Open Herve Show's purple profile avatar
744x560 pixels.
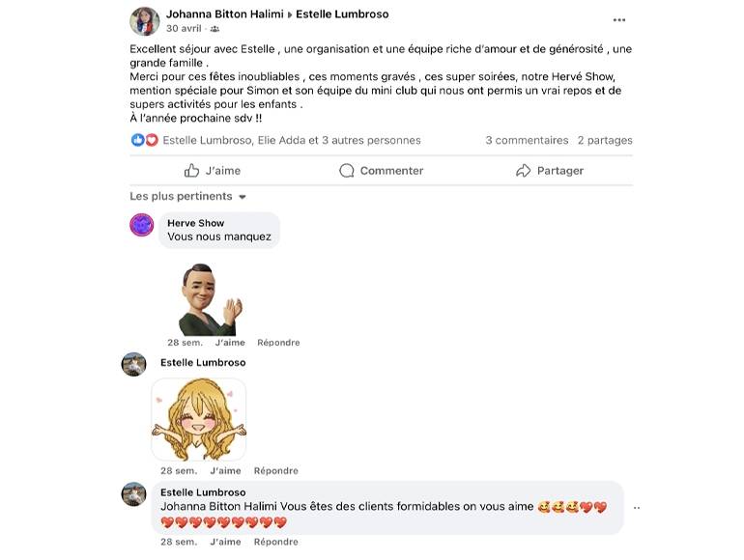141,225
